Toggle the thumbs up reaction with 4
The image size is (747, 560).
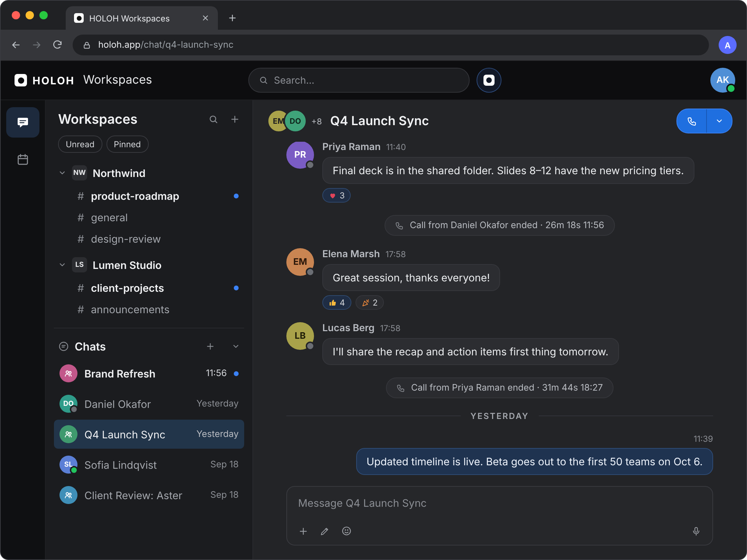point(337,303)
